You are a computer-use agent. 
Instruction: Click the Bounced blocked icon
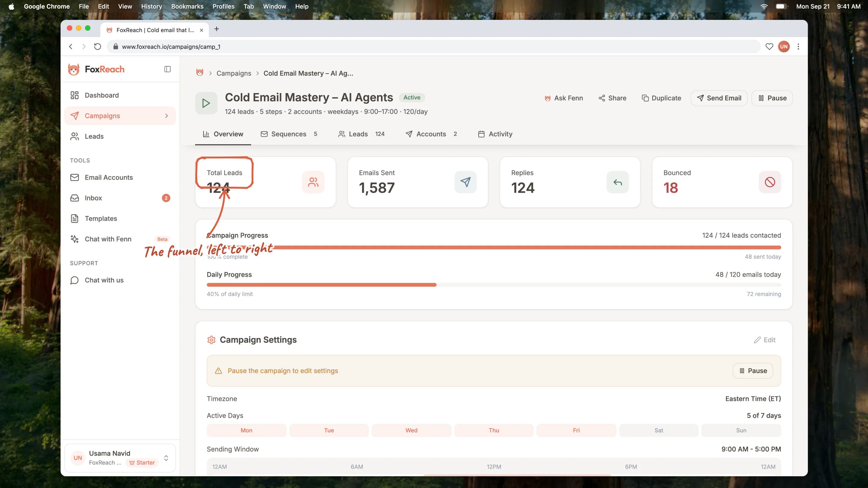coord(770,182)
